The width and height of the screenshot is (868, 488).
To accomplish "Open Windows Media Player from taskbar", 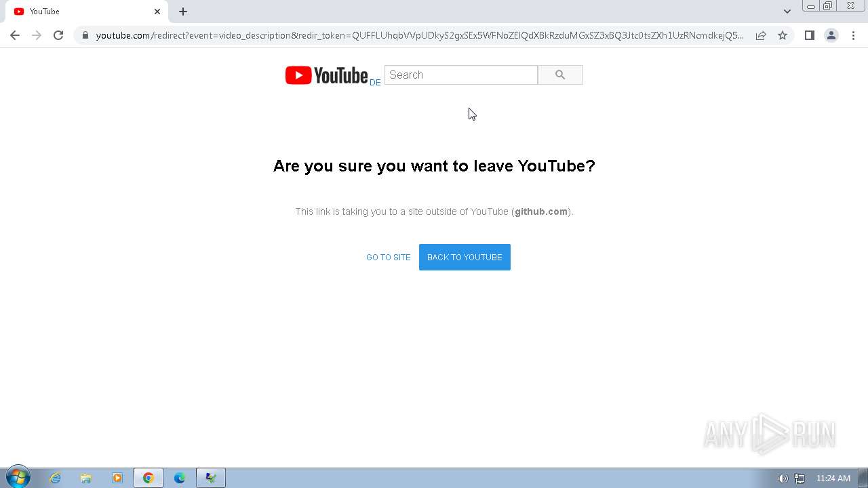I will [x=117, y=479].
